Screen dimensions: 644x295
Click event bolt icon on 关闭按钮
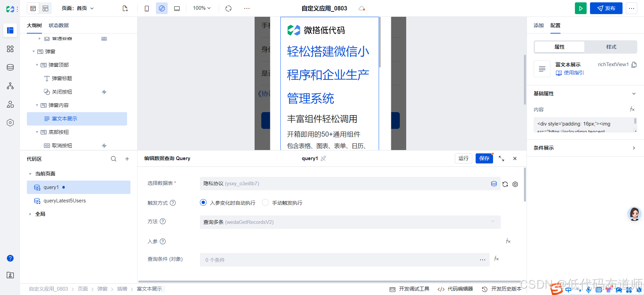(104, 92)
